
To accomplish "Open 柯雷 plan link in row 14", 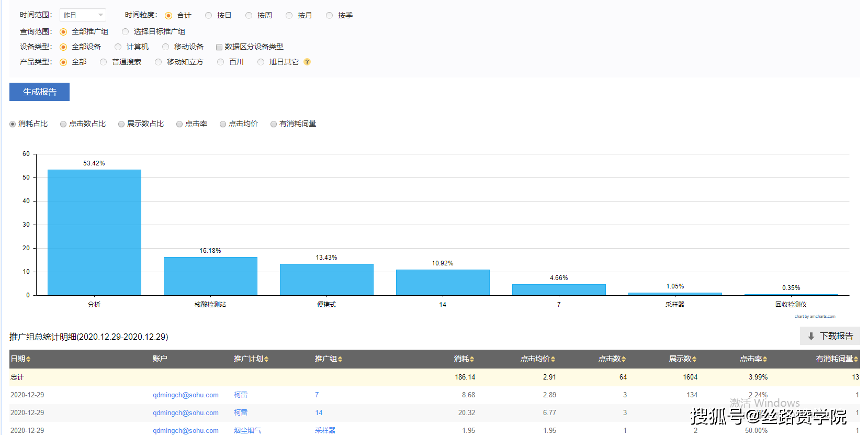I will click(241, 413).
